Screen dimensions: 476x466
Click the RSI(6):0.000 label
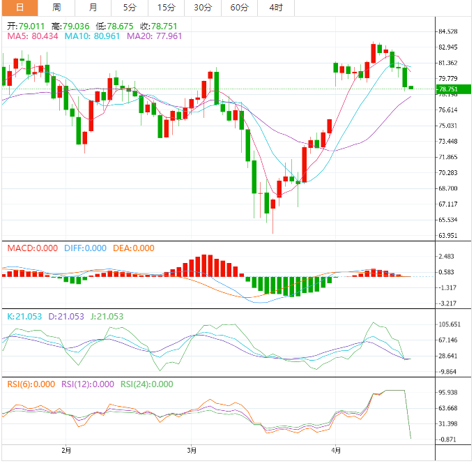[31, 384]
